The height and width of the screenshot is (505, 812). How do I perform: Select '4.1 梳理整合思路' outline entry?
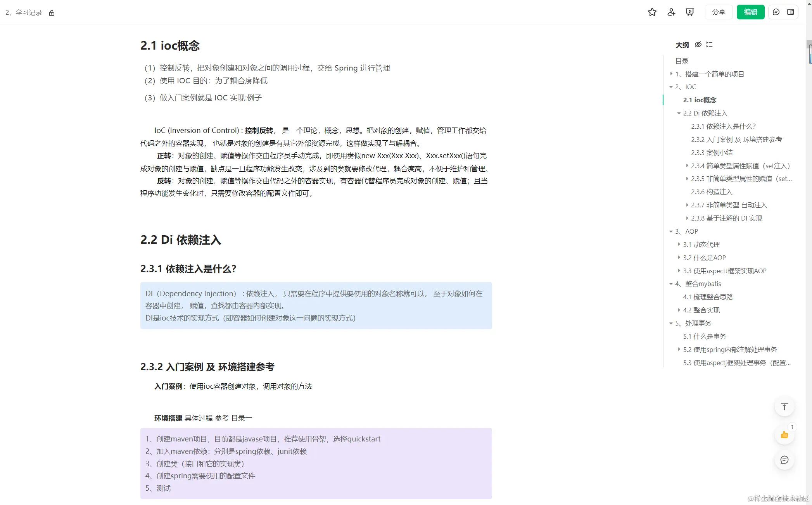pyautogui.click(x=708, y=297)
